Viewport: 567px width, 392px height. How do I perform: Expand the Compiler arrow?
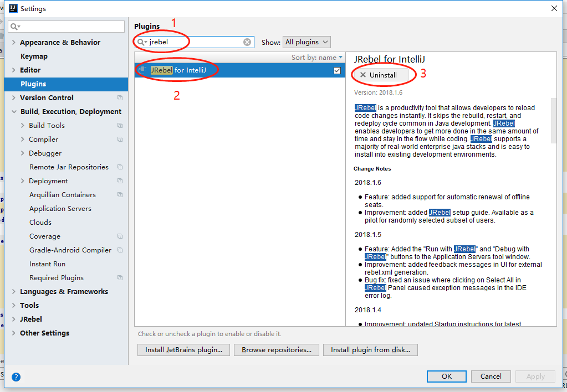click(x=22, y=140)
